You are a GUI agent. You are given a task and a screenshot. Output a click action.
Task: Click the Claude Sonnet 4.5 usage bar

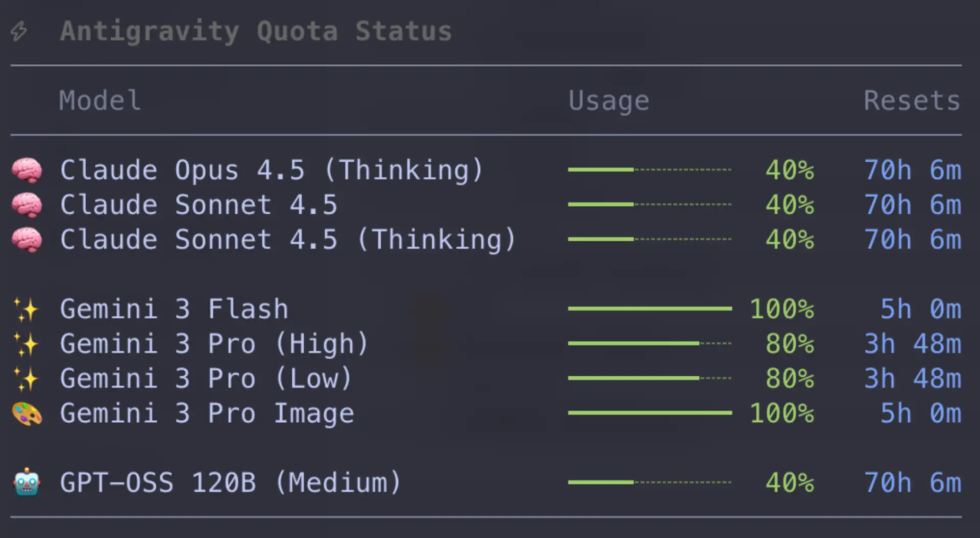click(x=650, y=204)
